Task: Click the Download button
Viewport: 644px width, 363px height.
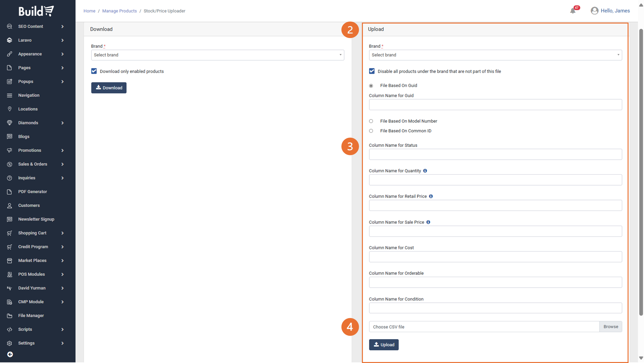Action: click(x=109, y=88)
